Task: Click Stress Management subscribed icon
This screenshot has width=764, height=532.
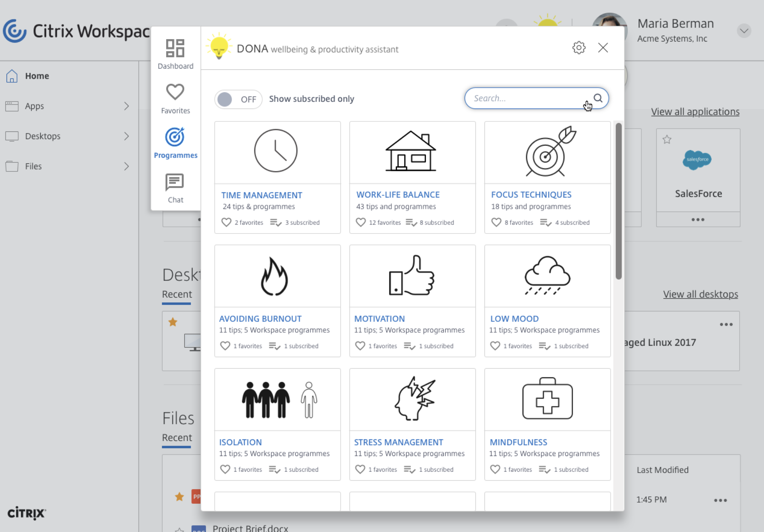Action: [x=410, y=469]
